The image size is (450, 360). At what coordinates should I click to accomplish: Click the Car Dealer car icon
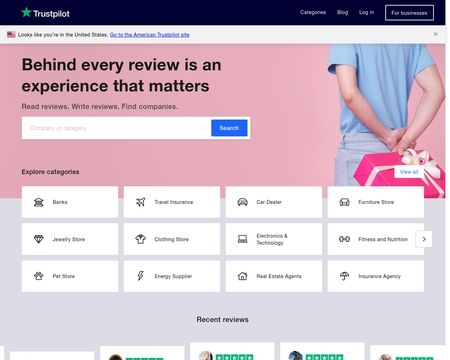coord(242,202)
